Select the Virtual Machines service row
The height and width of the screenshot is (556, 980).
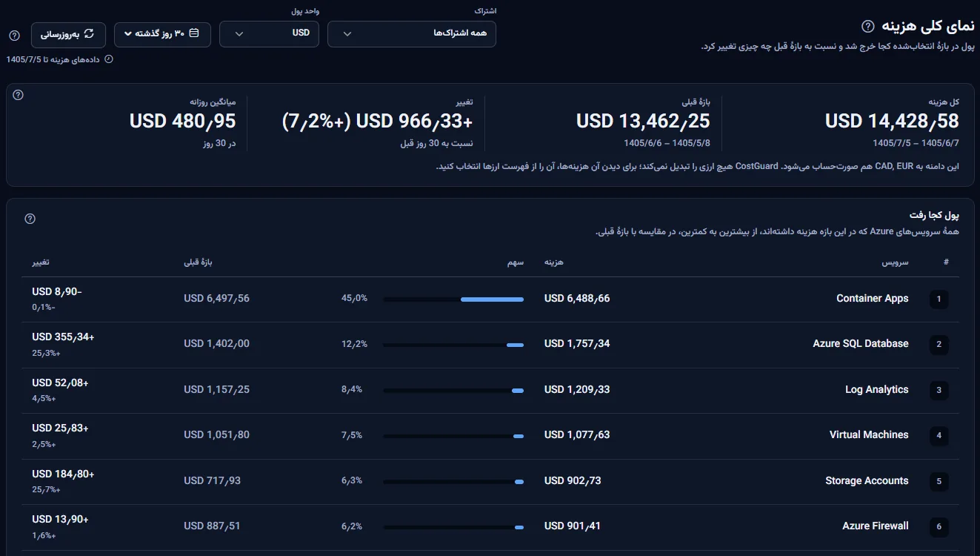(x=490, y=436)
